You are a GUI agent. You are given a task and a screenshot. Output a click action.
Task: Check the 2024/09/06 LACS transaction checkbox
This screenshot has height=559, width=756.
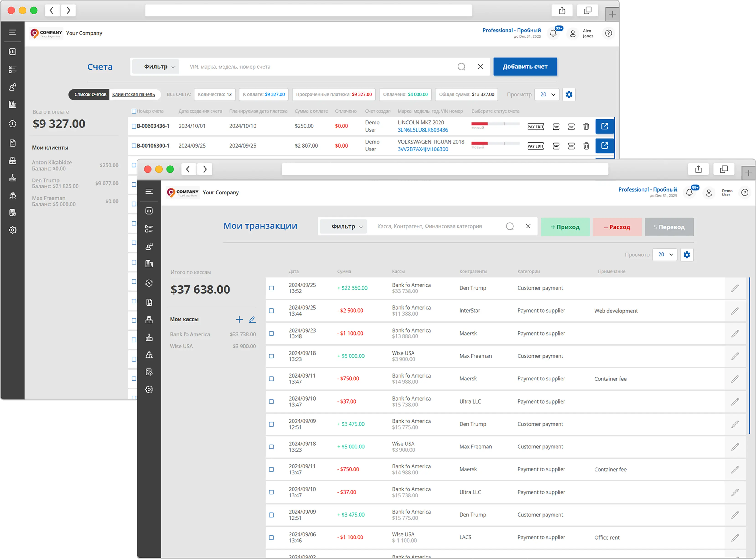point(271,537)
